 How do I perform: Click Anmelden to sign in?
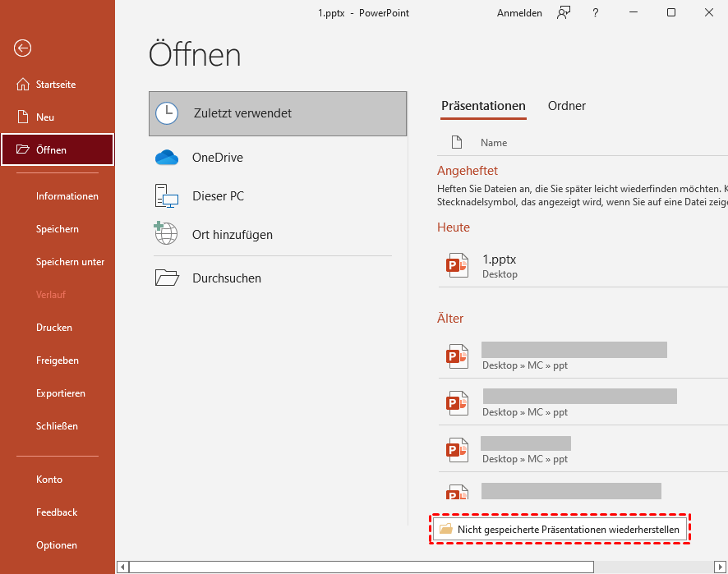[x=519, y=12]
